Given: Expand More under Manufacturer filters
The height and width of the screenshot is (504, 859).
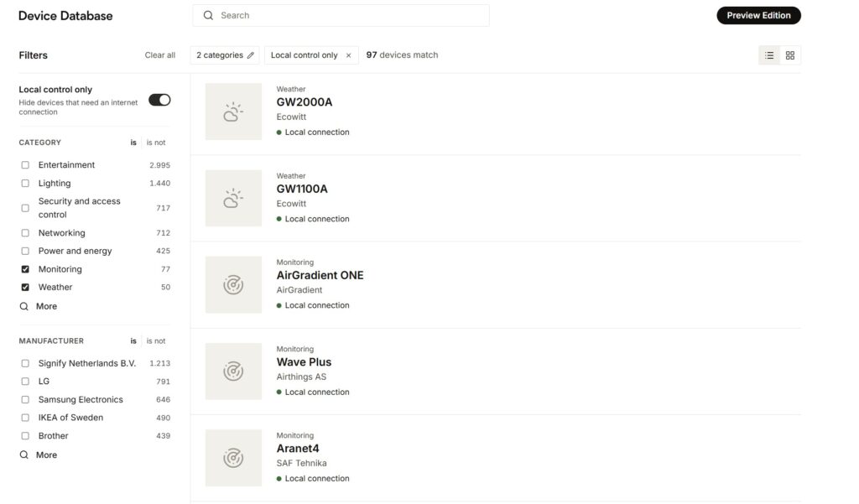Looking at the screenshot, I should (39, 455).
